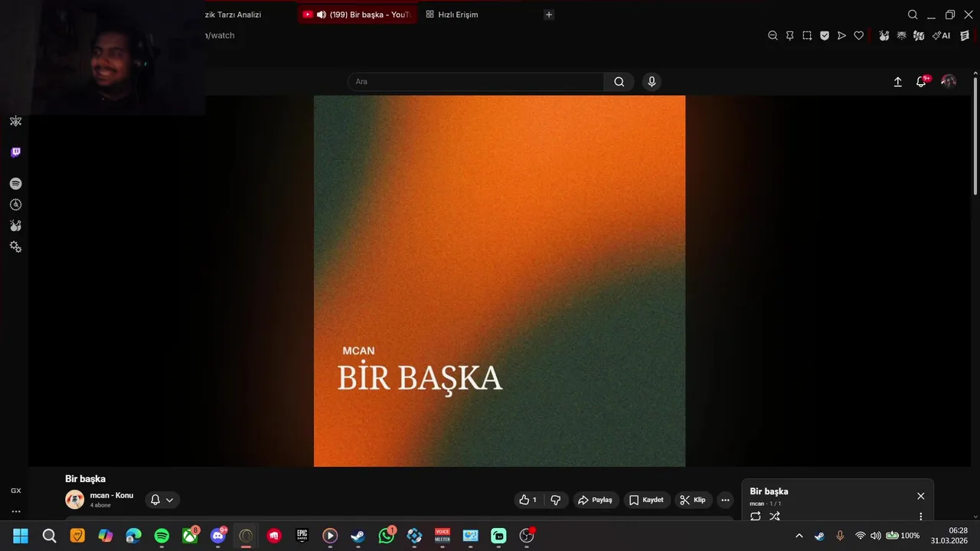The image size is (980, 551).
Task: Open Spotify panel in the browser sidebar
Action: 15,184
